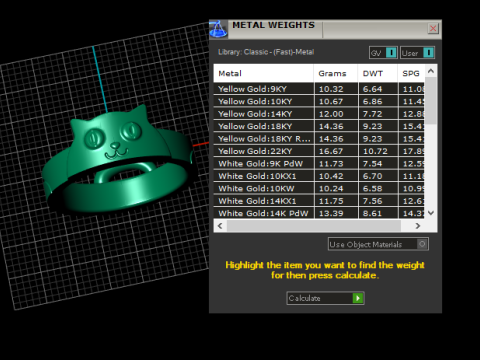480x360 pixels.
Task: Select the Yellow Gold:9KY row
Action: 319,89
